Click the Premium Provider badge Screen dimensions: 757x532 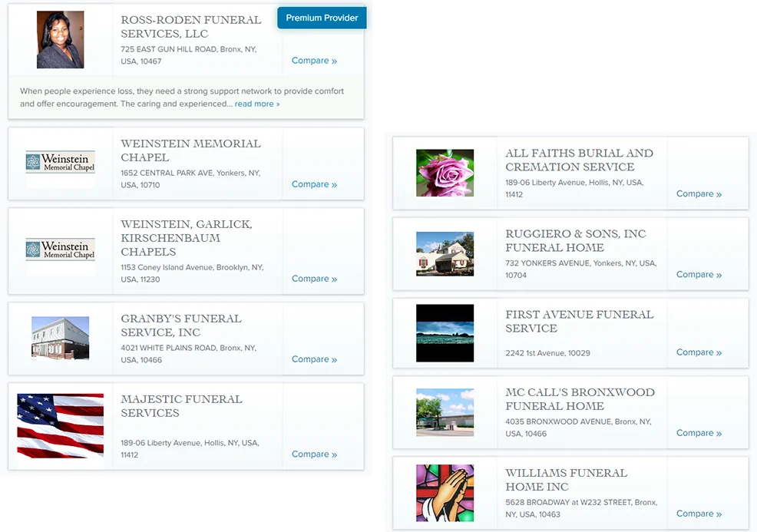322,18
